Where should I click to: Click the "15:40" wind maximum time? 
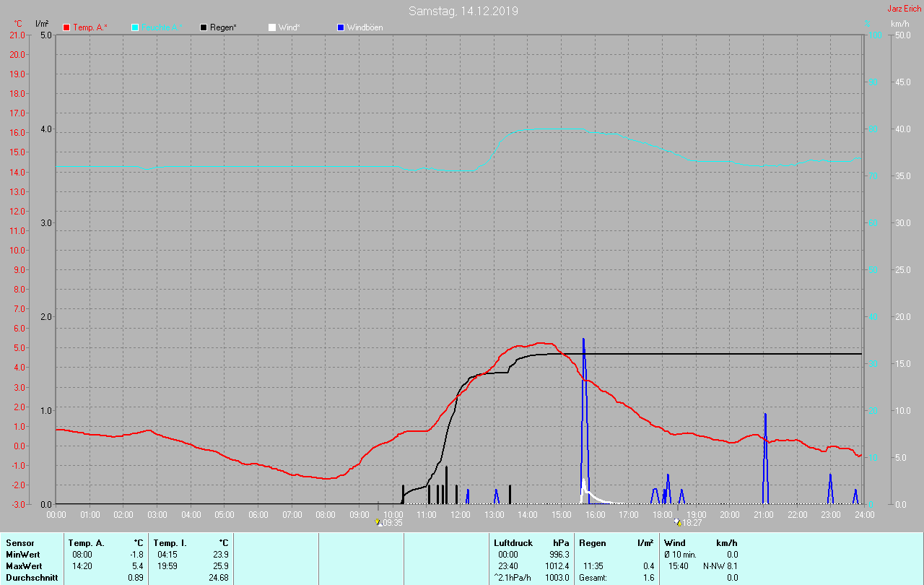(x=679, y=566)
